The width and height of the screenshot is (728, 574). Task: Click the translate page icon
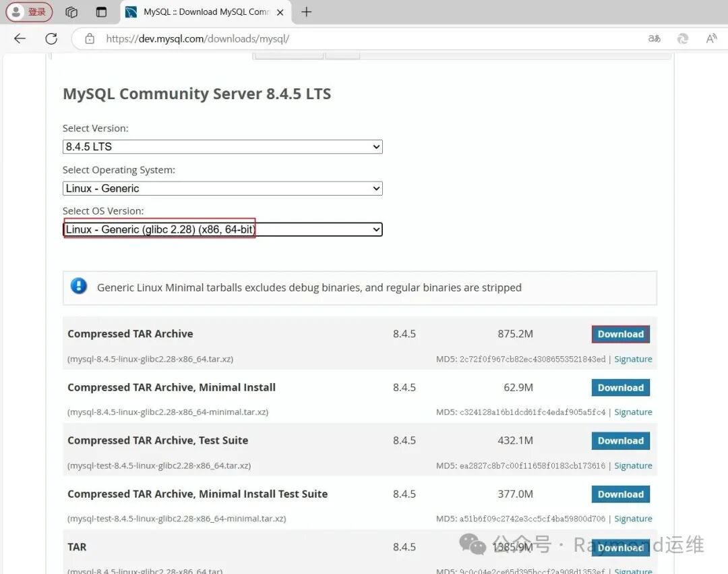coord(654,38)
